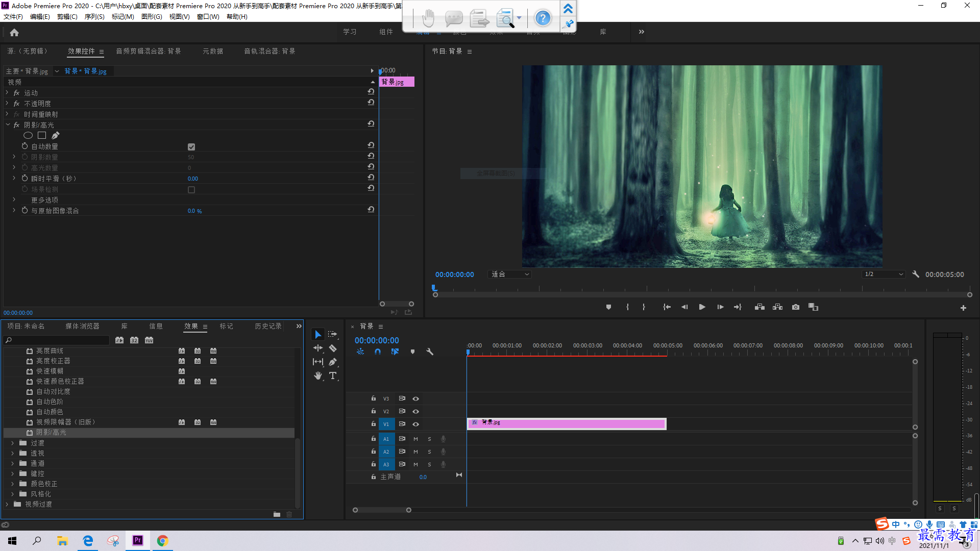Reset the 运动 effect parameters

(371, 92)
